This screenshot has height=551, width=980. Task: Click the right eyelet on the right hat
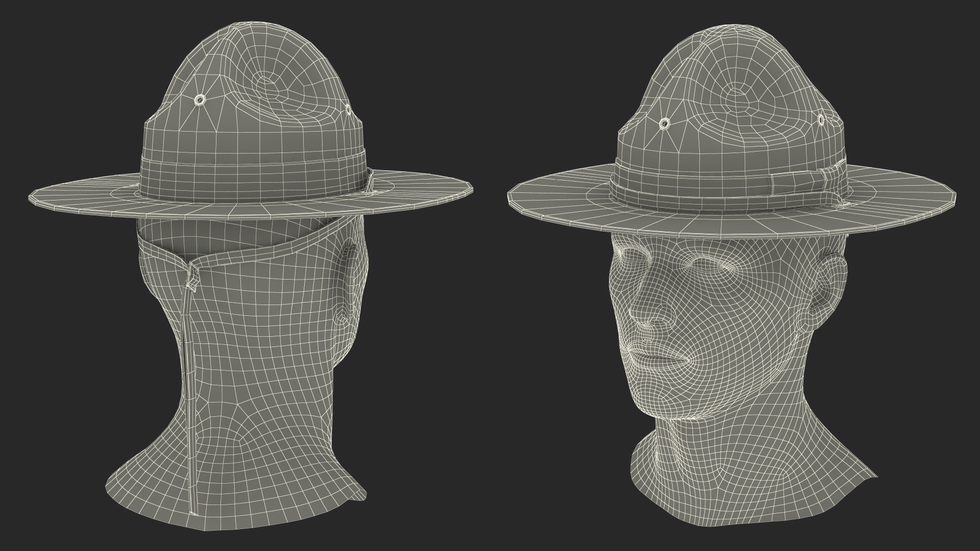pos(821,120)
